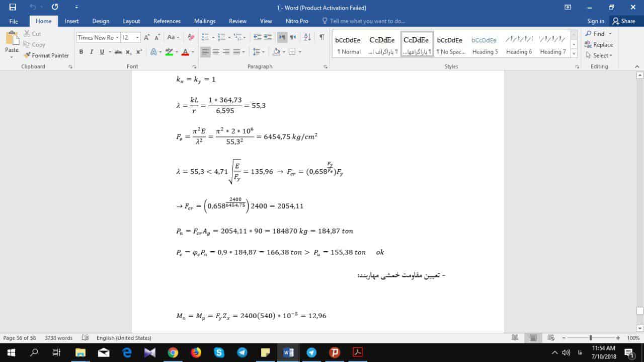Viewport: 644px width, 362px height.
Task: Clear all formatting with eraser icon
Action: coord(191,37)
